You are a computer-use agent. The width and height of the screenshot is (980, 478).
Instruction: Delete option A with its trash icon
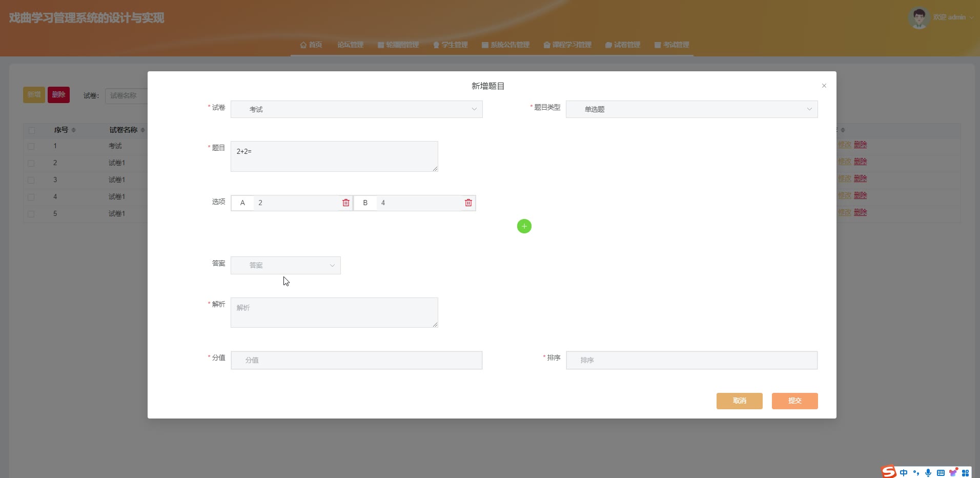[346, 203]
